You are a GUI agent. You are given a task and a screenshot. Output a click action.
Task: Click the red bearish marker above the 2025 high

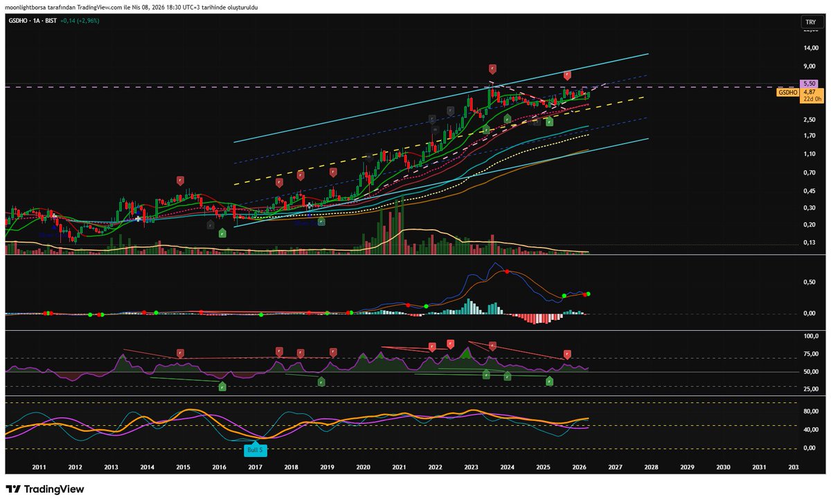[x=567, y=75]
